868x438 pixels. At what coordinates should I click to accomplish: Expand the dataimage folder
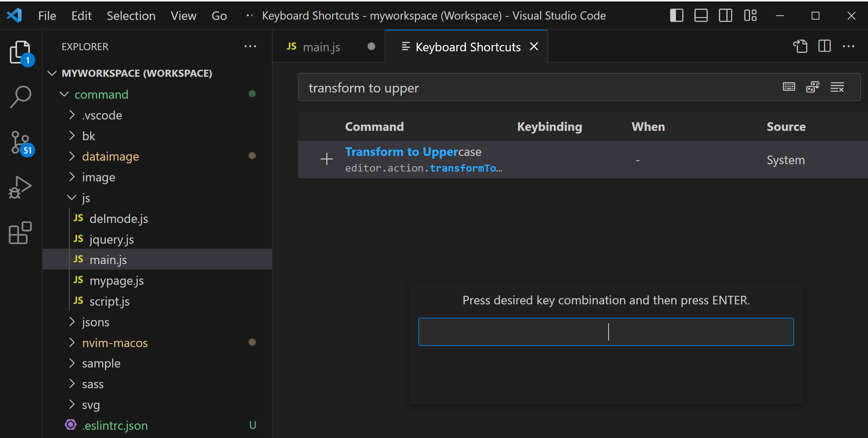[x=72, y=156]
